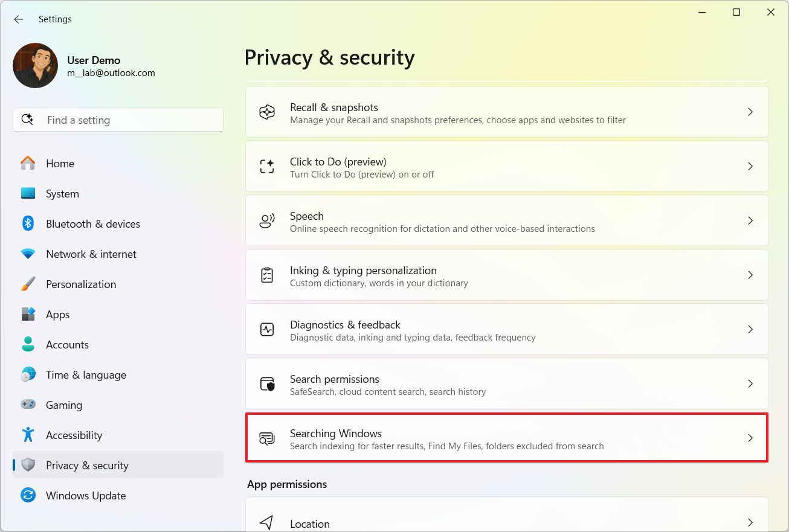Click the Speech icon
789x532 pixels.
tap(267, 221)
